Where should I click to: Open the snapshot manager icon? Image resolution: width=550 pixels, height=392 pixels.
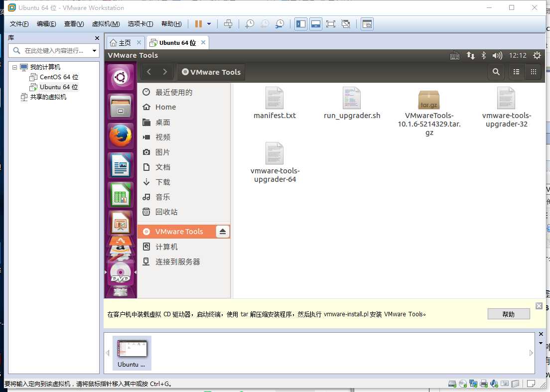279,24
